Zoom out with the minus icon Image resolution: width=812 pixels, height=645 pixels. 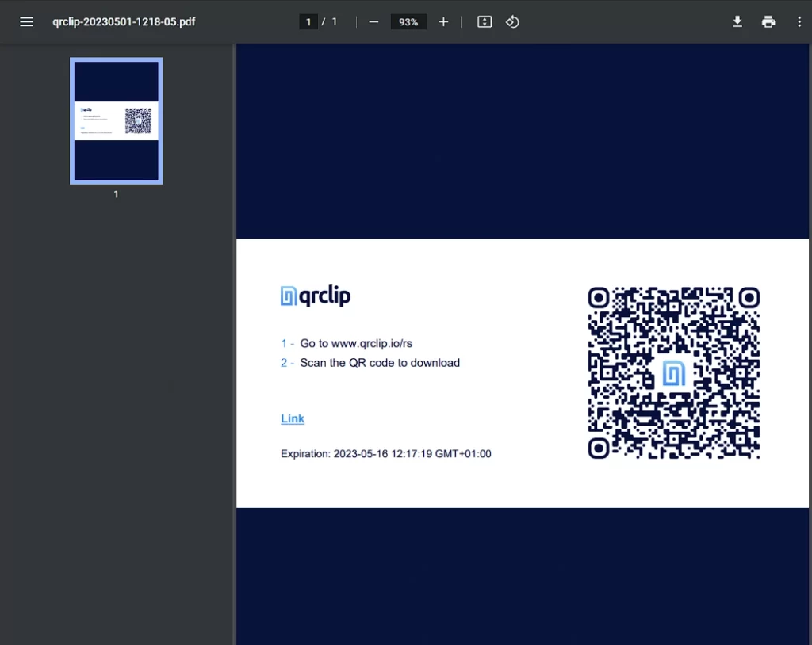373,21
